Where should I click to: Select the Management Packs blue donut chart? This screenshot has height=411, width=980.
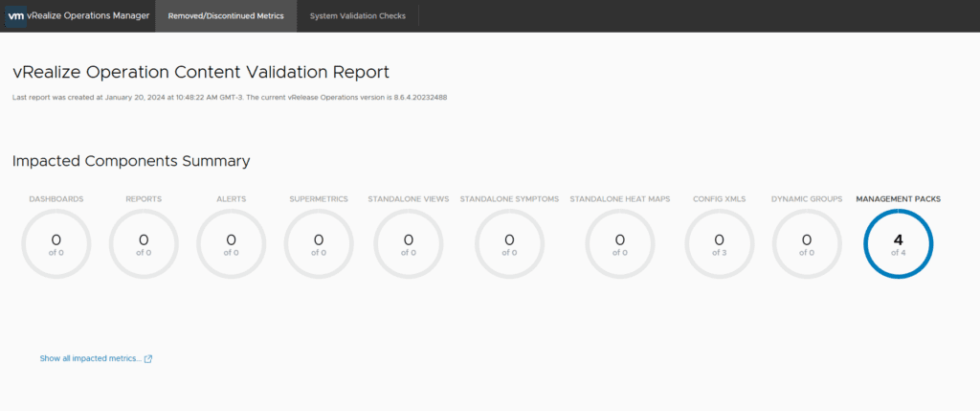pos(898,244)
